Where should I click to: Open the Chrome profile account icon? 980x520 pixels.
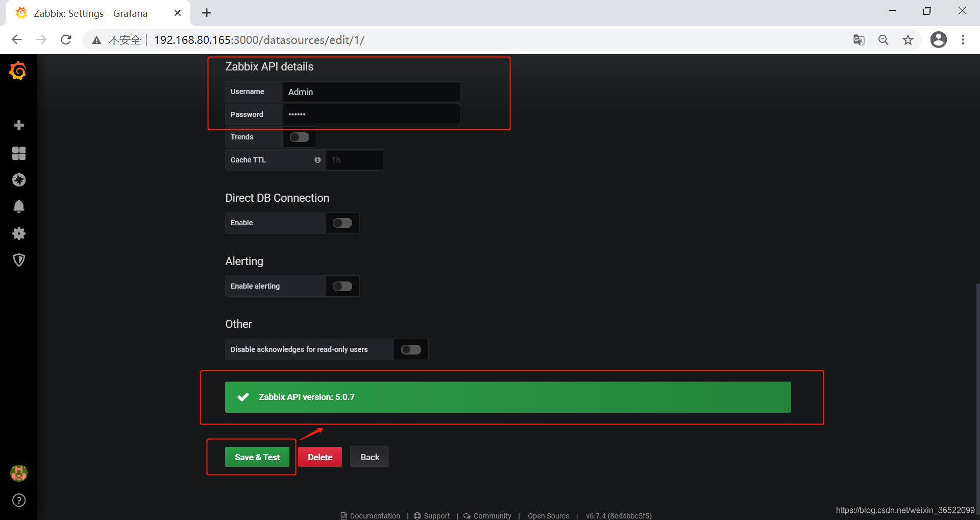pyautogui.click(x=939, y=40)
